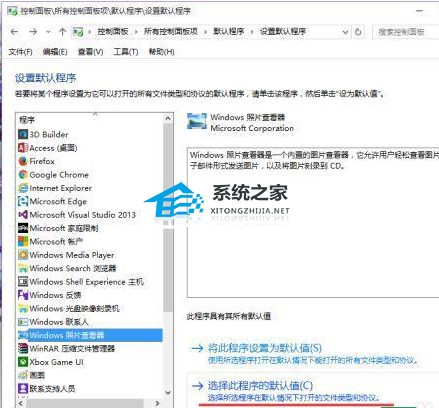
Task: Select WinRAR entry in program list
Action: click(67, 349)
